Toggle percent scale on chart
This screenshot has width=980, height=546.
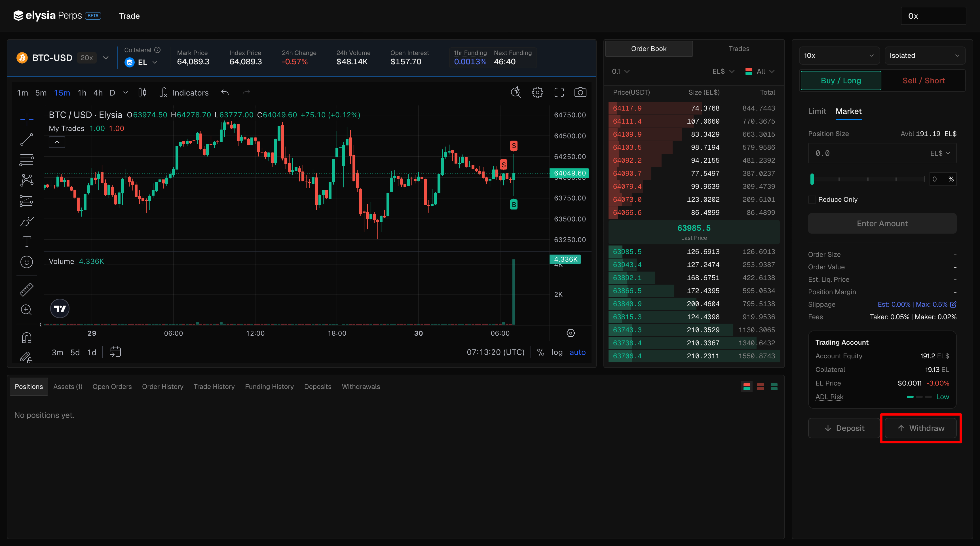click(540, 352)
